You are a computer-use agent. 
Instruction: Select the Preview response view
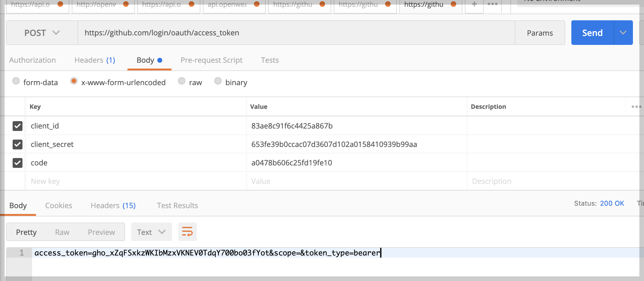click(x=101, y=232)
